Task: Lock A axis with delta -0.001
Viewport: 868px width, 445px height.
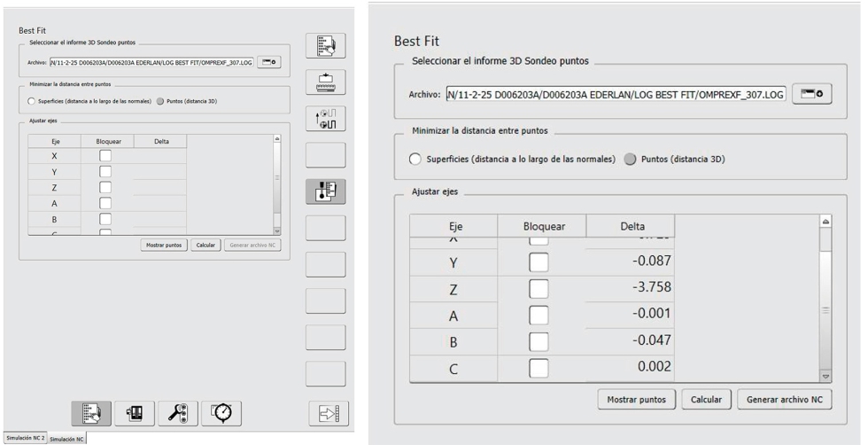Action: tap(539, 316)
